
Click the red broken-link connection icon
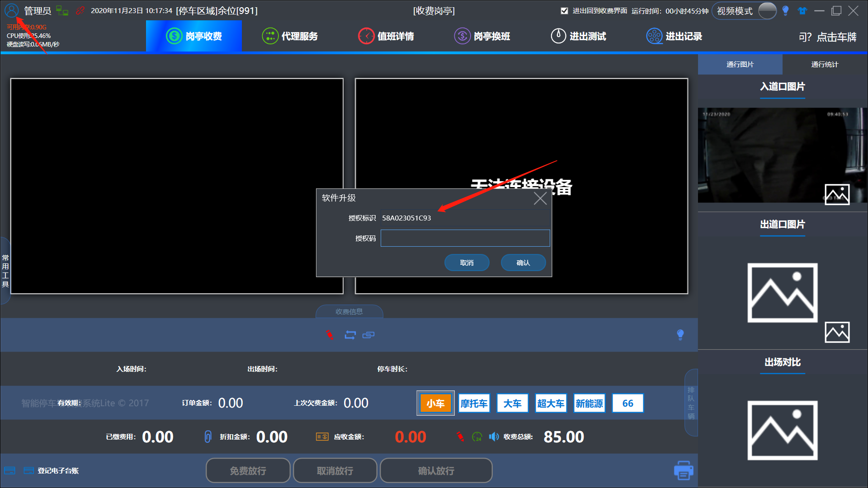click(x=80, y=10)
